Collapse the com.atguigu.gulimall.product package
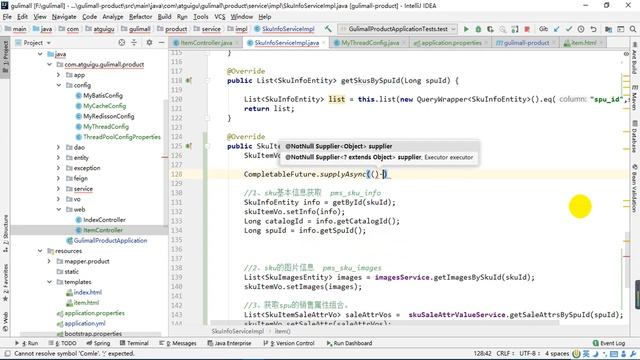Viewport: 640px width, 360px height. click(49, 64)
